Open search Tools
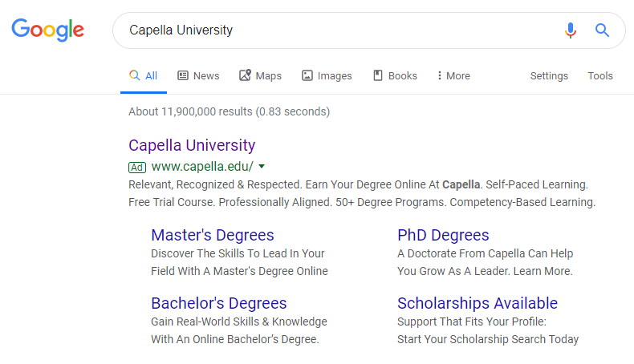Viewport: 634px width, 364px height. pyautogui.click(x=600, y=75)
